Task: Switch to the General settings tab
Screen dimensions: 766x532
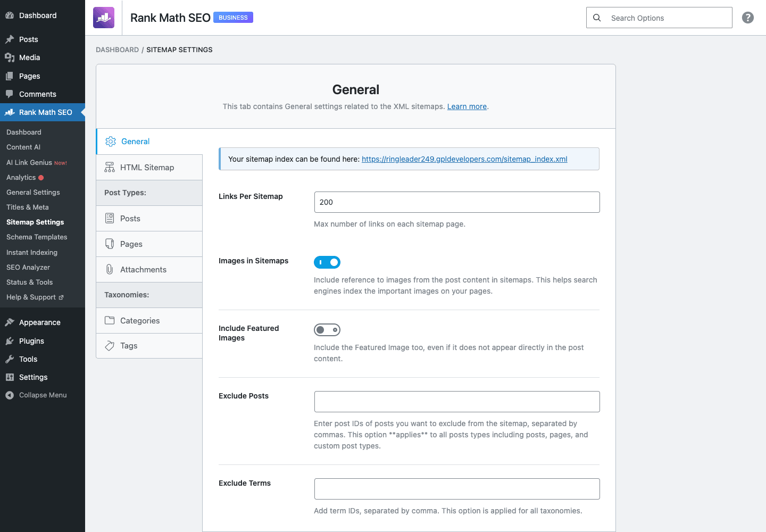Action: (149, 142)
